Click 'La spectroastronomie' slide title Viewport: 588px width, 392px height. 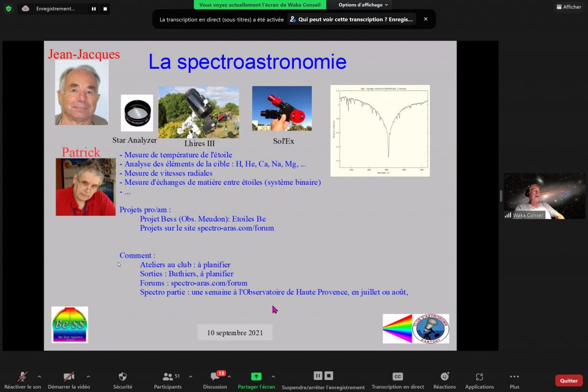[247, 62]
